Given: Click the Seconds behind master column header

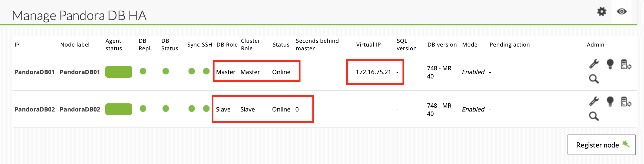Looking at the screenshot, I should (317, 44).
